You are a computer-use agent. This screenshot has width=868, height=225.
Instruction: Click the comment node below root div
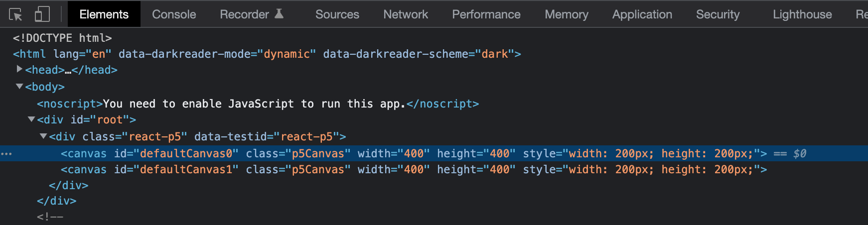tap(50, 217)
